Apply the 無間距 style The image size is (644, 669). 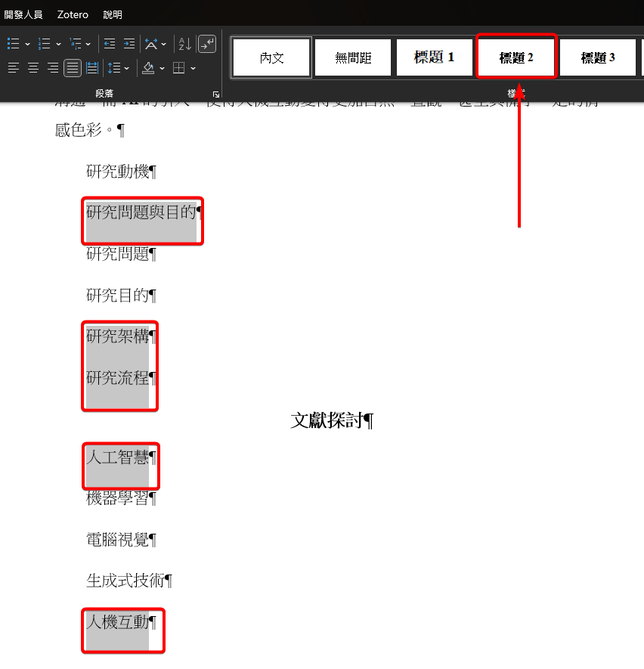[353, 57]
